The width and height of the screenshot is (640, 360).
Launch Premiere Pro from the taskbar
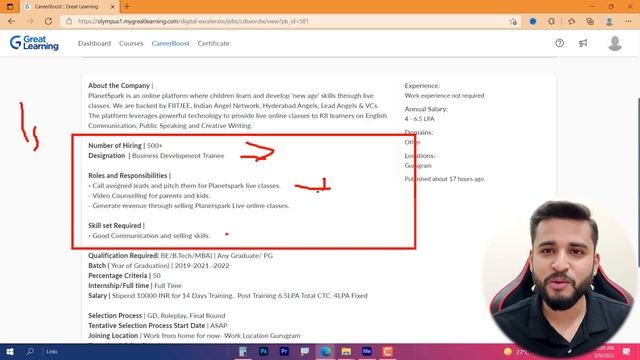pos(284,351)
